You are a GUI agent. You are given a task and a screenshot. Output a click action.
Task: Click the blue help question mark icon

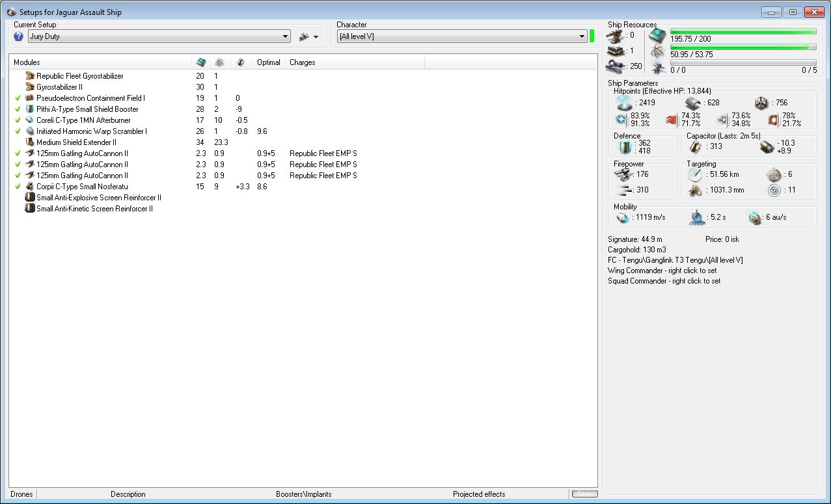click(18, 36)
